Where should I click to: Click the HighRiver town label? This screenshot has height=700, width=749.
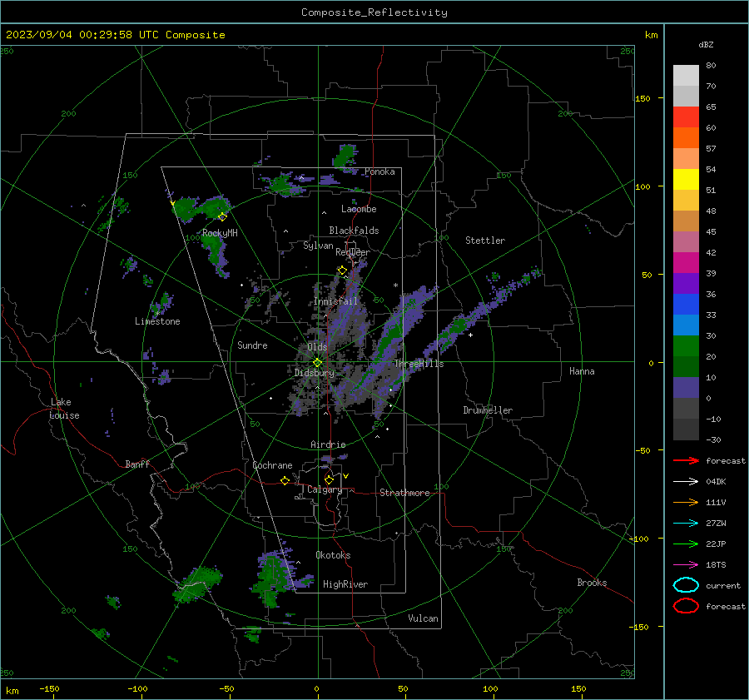pos(345,584)
